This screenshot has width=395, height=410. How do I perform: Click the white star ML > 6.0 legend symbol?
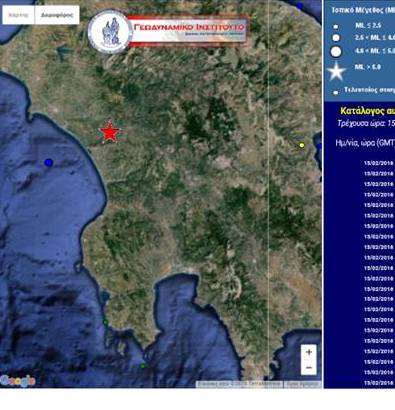click(x=336, y=71)
